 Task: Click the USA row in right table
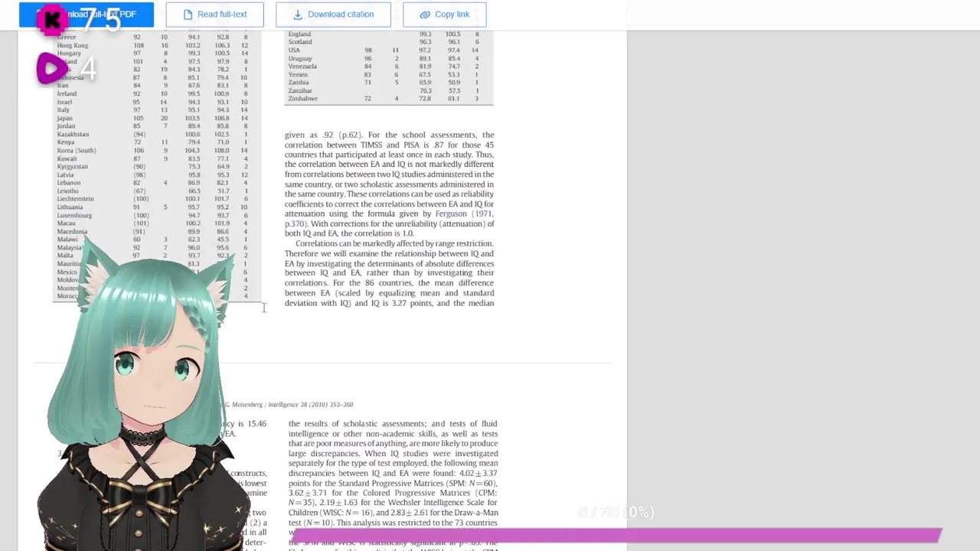coord(384,51)
